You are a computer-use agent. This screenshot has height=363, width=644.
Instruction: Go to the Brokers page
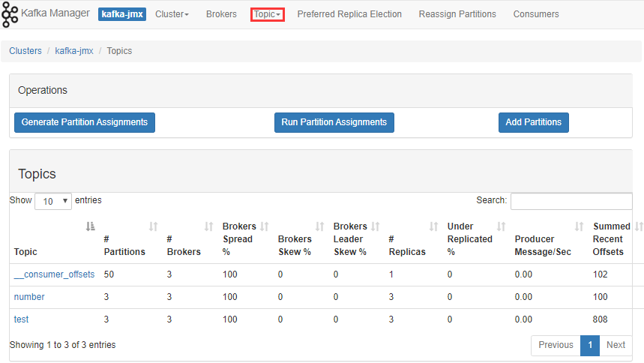point(221,14)
